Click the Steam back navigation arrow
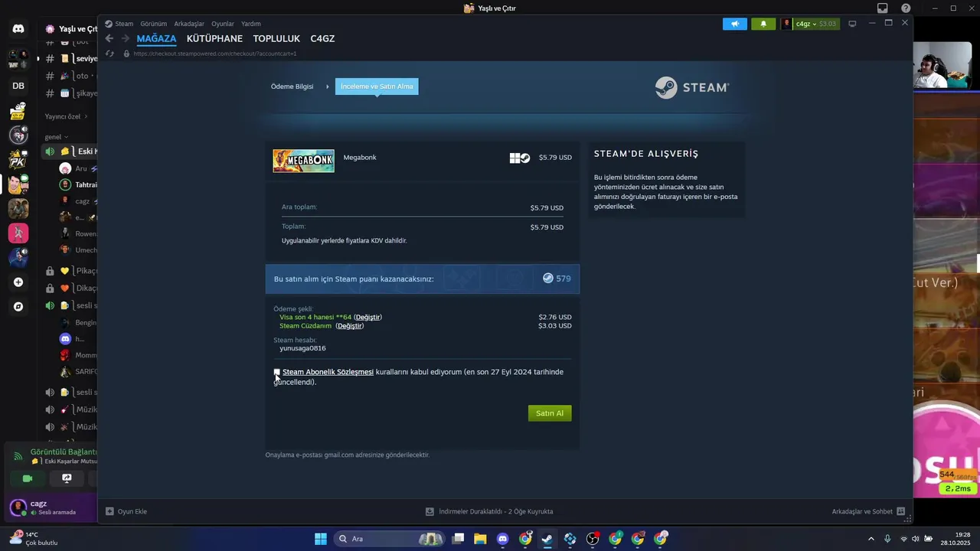The height and width of the screenshot is (551, 980). click(109, 38)
